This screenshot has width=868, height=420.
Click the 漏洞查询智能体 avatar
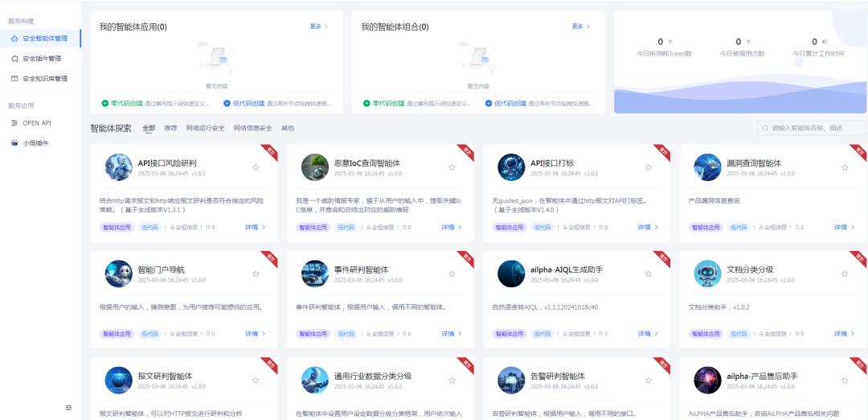coord(707,167)
